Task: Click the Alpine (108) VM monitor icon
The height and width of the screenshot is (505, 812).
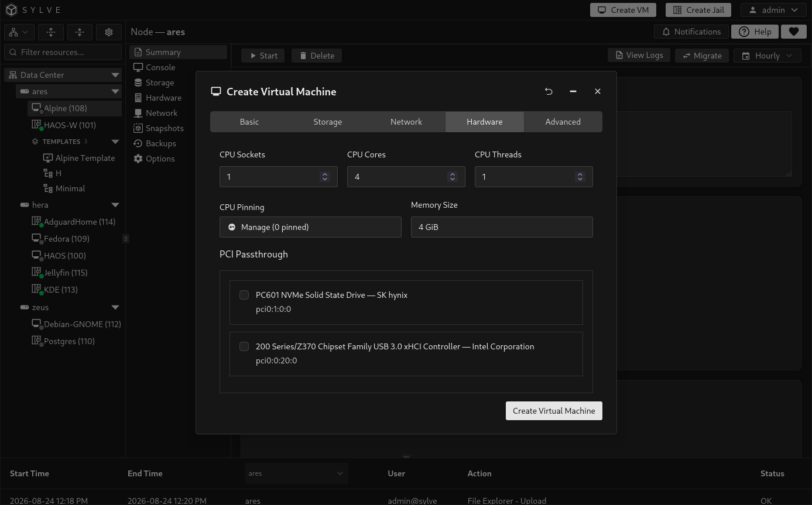Action: [x=36, y=108]
